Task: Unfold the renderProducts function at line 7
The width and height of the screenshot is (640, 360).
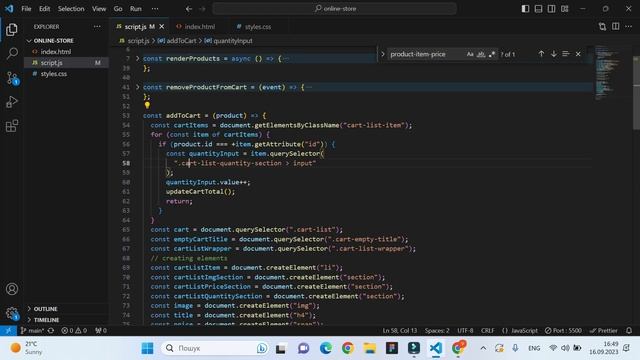Action: (138, 58)
